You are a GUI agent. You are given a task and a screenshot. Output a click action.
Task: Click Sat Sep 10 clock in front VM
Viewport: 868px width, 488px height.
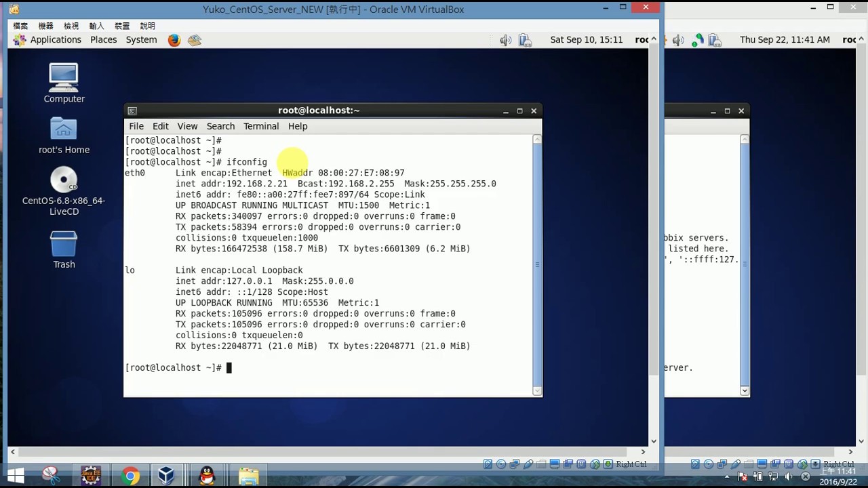(x=587, y=40)
